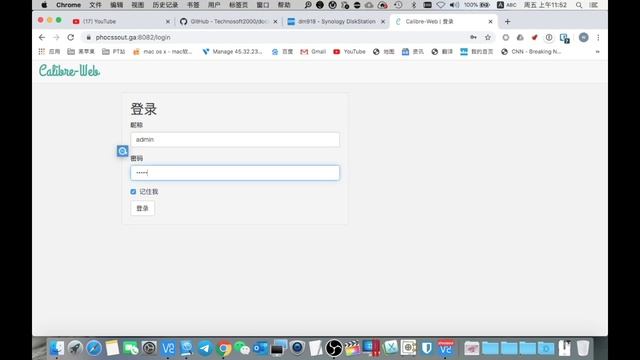Click the Calibre-Web logo
This screenshot has width=640, height=360.
69,71
